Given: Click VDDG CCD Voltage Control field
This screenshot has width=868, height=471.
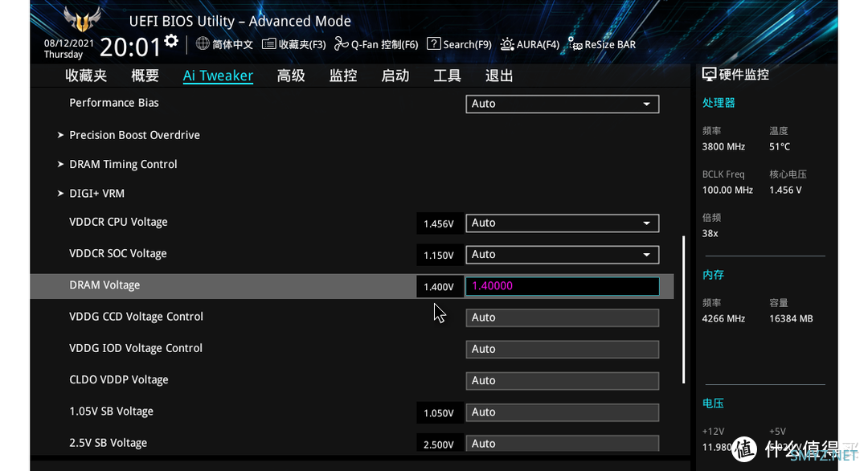Looking at the screenshot, I should [563, 317].
